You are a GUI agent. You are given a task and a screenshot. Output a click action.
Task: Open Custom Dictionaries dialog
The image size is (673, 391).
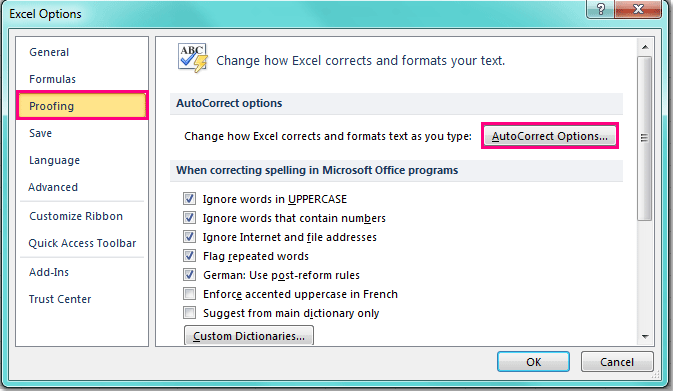[249, 336]
